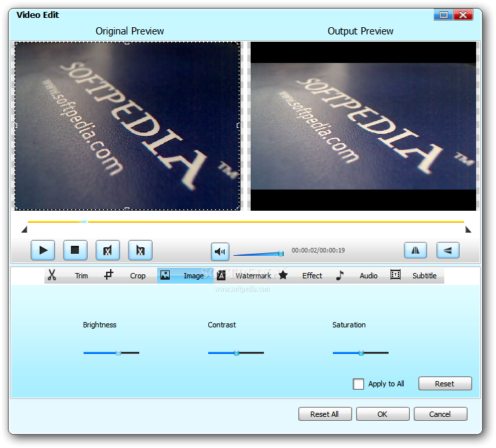The width and height of the screenshot is (496, 448).
Task: Click the timeline seek position indicator
Action: click(x=84, y=221)
